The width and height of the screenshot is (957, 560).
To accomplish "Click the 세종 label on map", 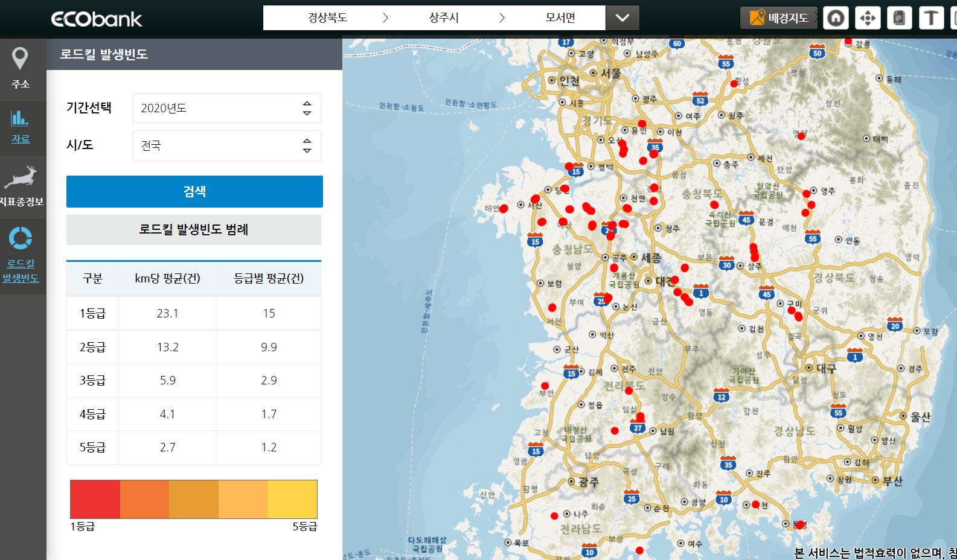I will coord(651,258).
